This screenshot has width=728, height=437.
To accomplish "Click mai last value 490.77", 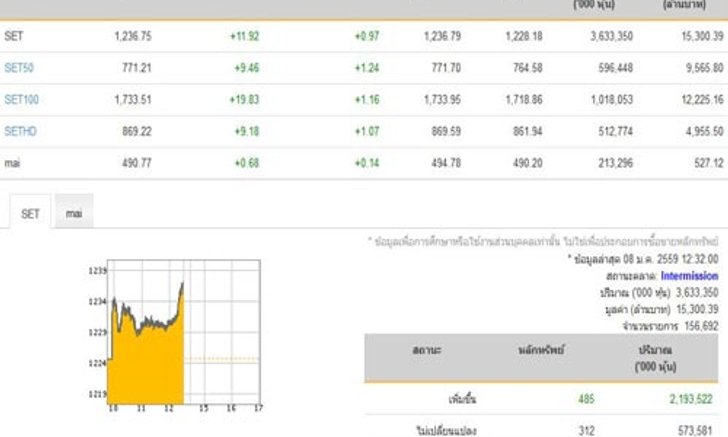I will click(x=137, y=163).
